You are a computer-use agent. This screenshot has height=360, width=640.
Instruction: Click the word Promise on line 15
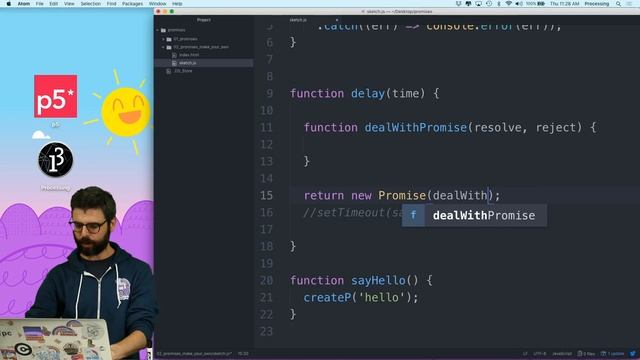click(x=402, y=196)
